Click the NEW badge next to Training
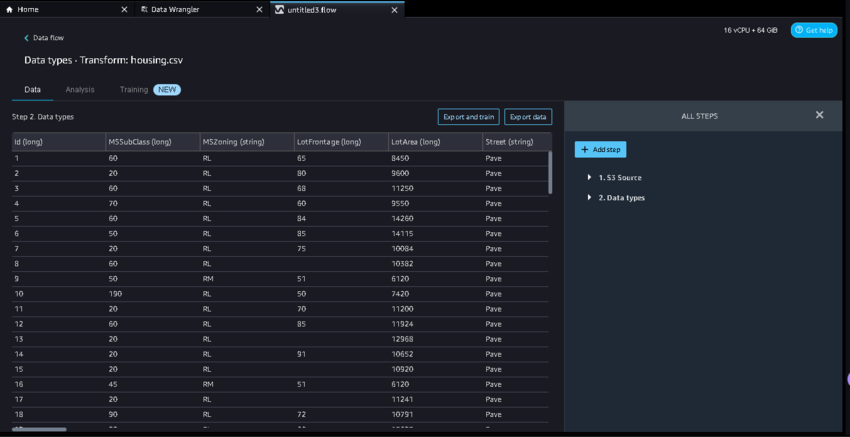Screen dimensions: 850x437 coord(167,89)
